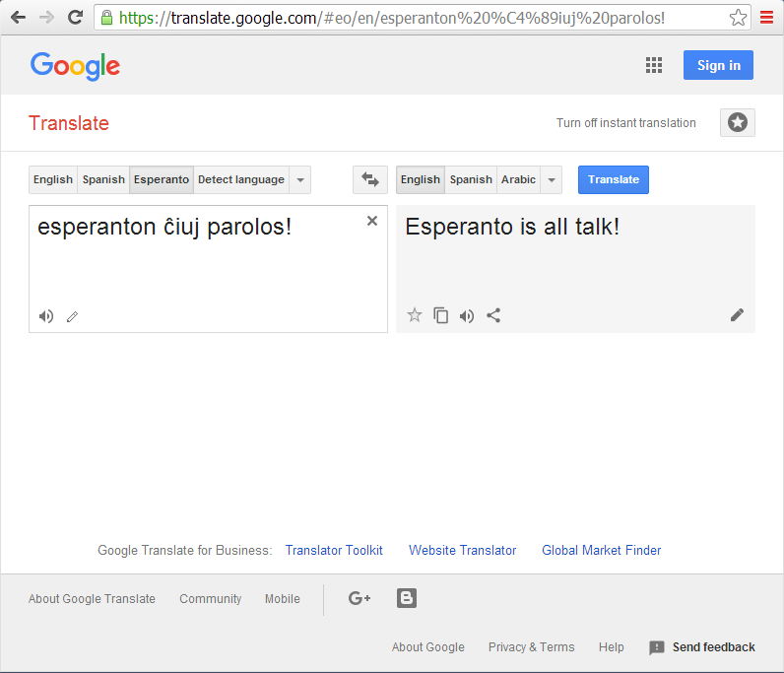Open handwriting input pencil icon

tap(72, 316)
